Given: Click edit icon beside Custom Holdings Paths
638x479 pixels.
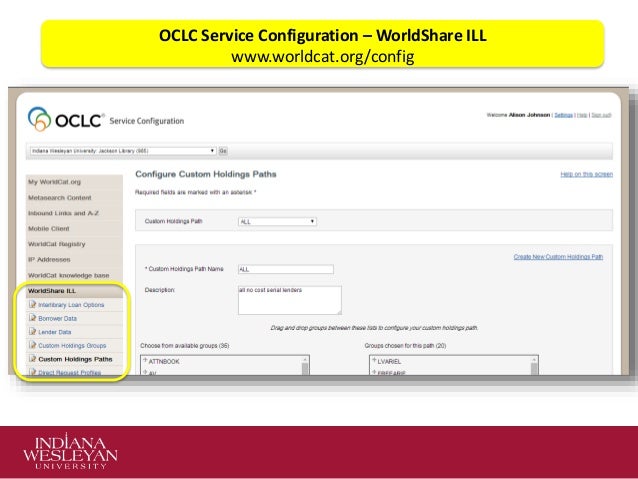Looking at the screenshot, I should click(x=33, y=359).
